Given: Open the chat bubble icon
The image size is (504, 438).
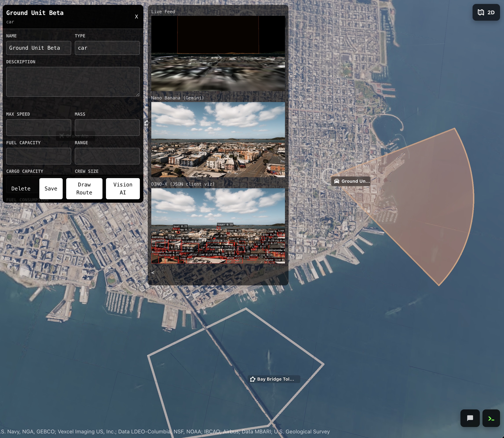Looking at the screenshot, I should [x=470, y=418].
